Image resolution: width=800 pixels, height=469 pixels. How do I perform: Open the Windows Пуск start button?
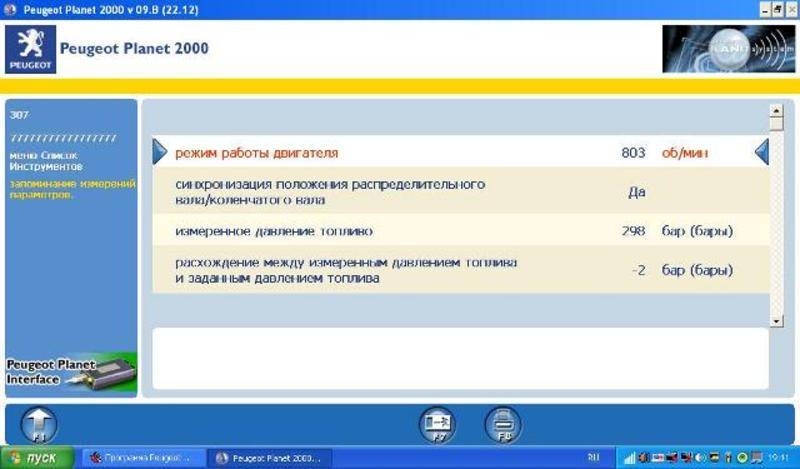[x=37, y=458]
